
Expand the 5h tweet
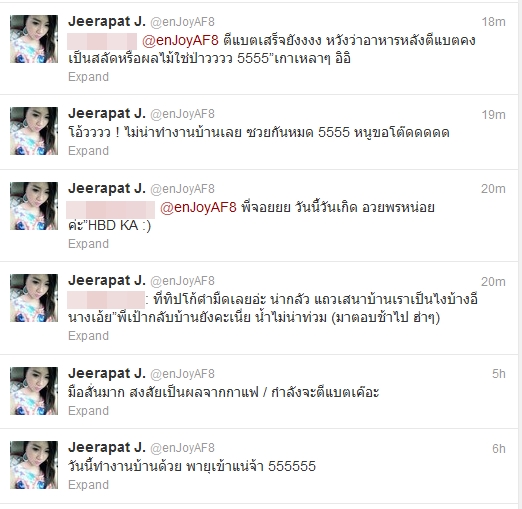88,411
